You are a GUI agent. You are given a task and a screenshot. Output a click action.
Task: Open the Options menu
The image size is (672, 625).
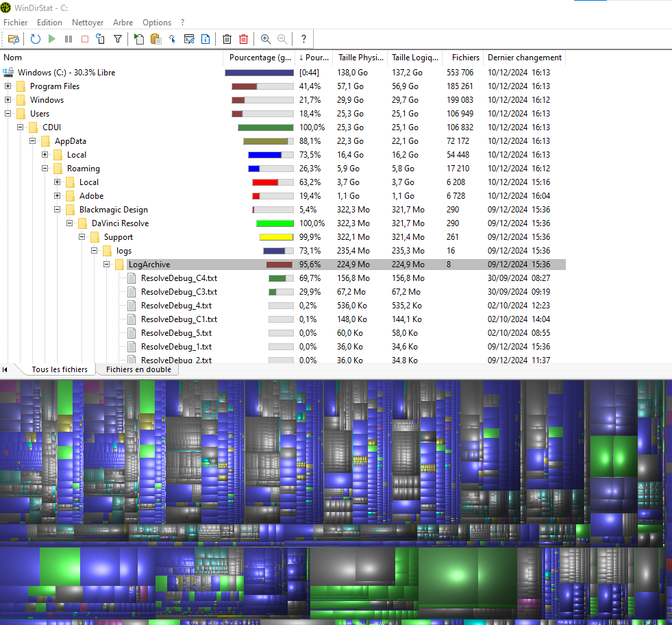[x=157, y=23]
